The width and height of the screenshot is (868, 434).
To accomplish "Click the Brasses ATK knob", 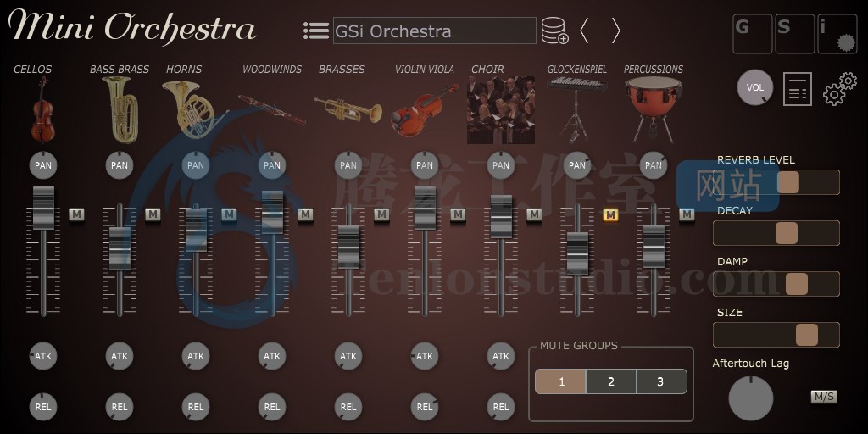I will [x=348, y=356].
